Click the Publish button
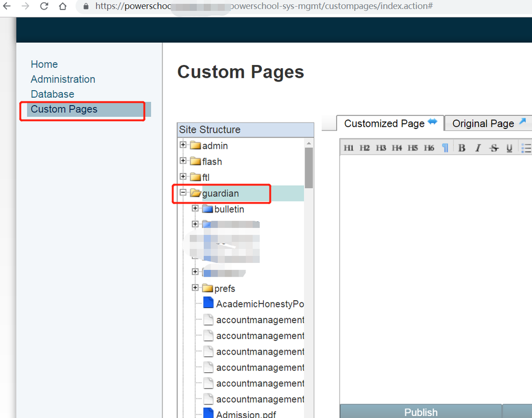Viewport: 532px width, 418px height. pyautogui.click(x=421, y=412)
